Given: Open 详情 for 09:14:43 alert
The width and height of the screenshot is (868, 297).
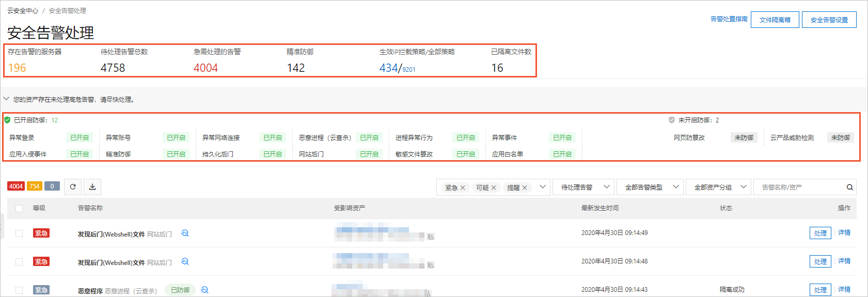Looking at the screenshot, I should pos(844,290).
